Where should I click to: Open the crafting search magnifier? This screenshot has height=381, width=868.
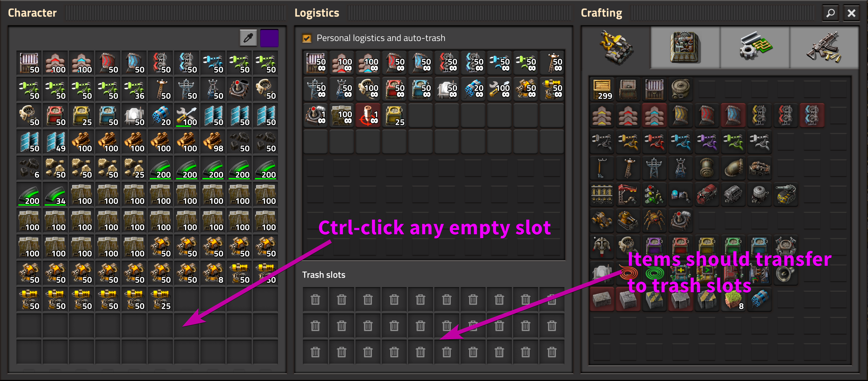tap(830, 13)
